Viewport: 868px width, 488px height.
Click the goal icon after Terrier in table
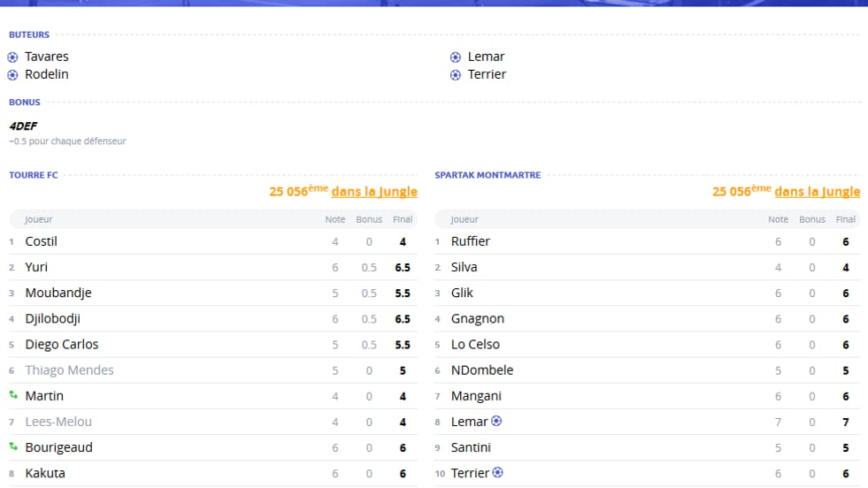497,472
